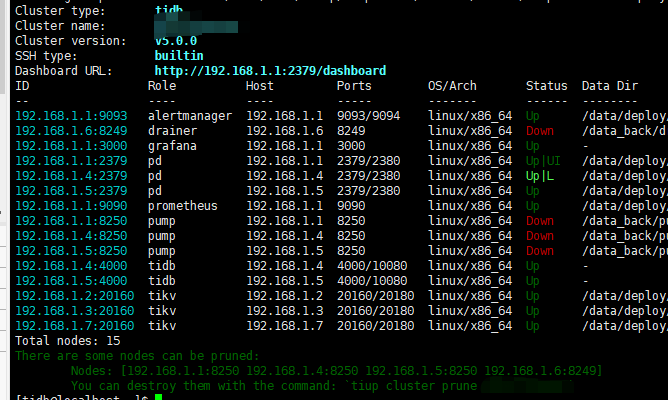This screenshot has height=400, width=668.
Task: Select the ID 192.168.1.5:2379 entry
Action: click(71, 191)
